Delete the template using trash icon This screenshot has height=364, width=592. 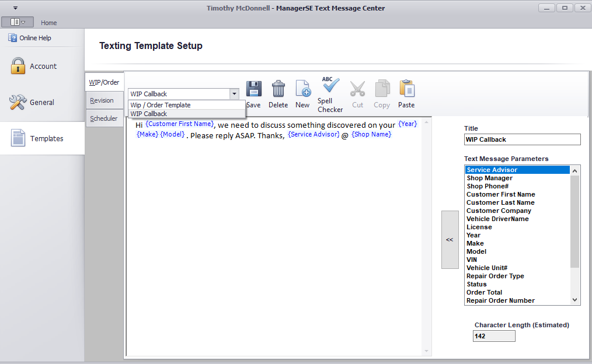click(278, 89)
